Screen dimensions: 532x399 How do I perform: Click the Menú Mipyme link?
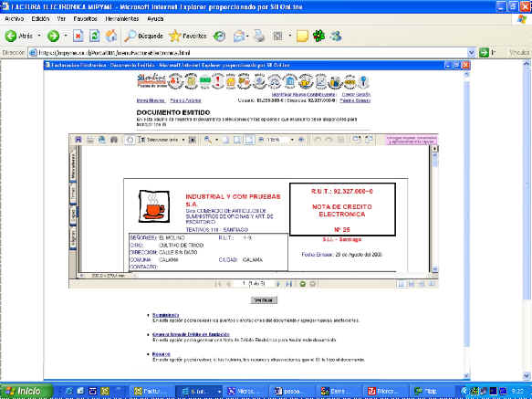point(151,100)
